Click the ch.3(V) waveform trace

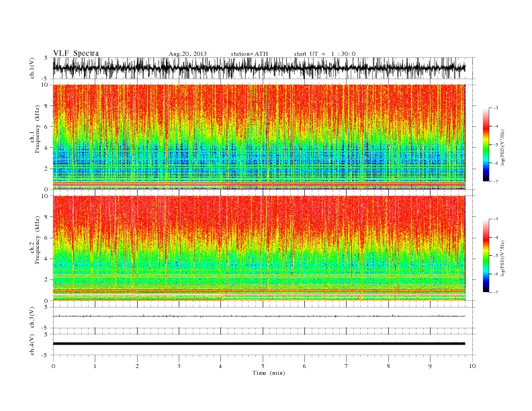click(x=259, y=316)
